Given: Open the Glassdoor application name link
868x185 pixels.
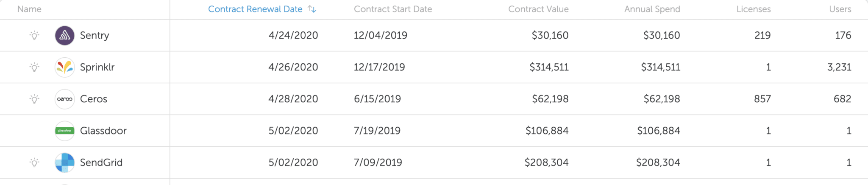Looking at the screenshot, I should pyautogui.click(x=103, y=131).
